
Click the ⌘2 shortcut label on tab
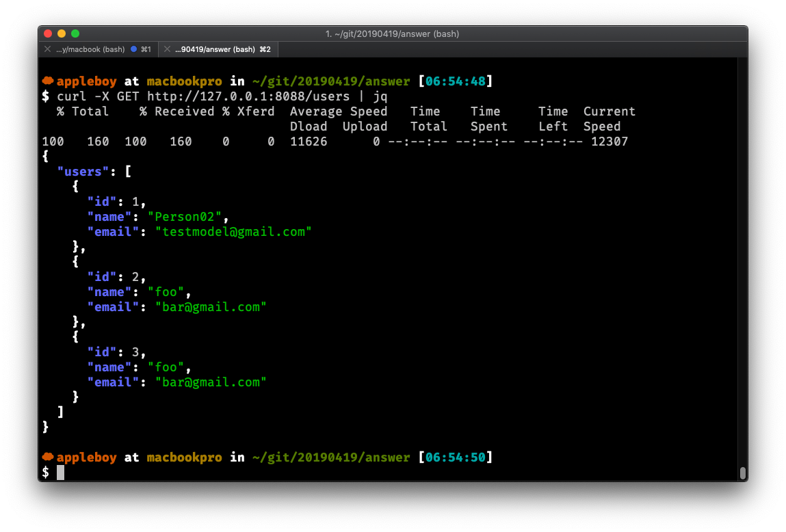[x=265, y=49]
